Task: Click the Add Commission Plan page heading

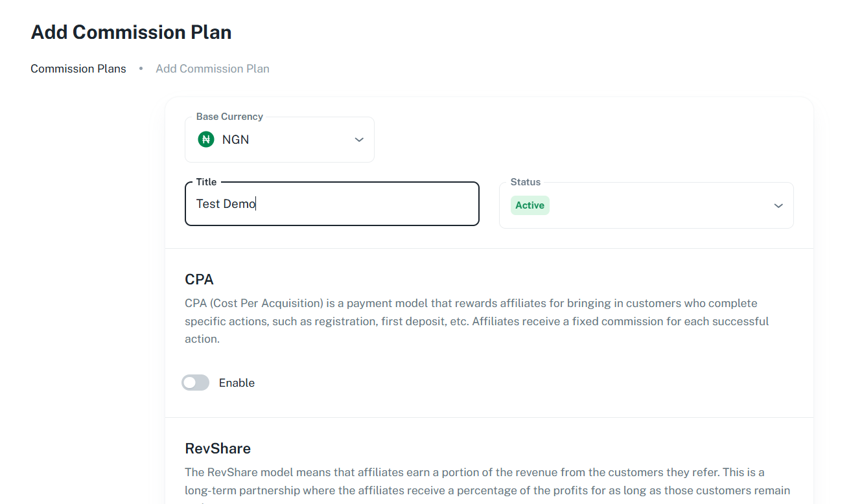Action: pos(131,32)
